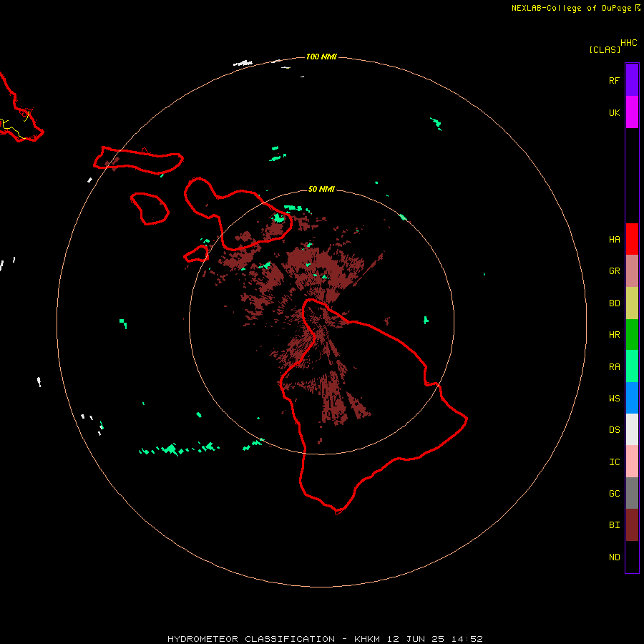The height and width of the screenshot is (644, 644).
Task: Click the 50 NMI range ring label
Action: tap(321, 189)
